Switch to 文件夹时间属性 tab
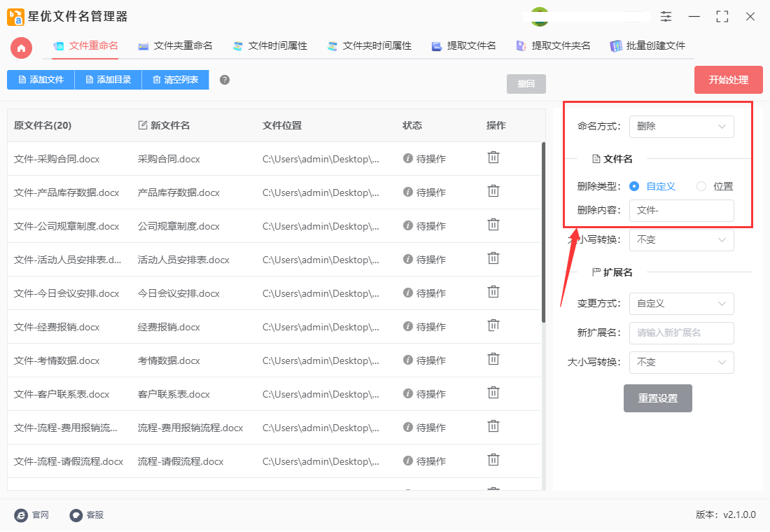The image size is (770, 532). [370, 46]
